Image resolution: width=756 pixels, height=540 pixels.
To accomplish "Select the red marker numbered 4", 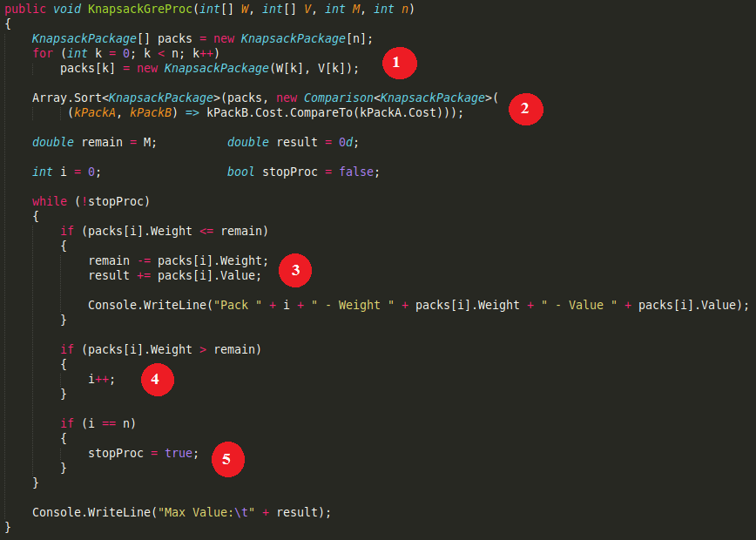I will click(155, 379).
